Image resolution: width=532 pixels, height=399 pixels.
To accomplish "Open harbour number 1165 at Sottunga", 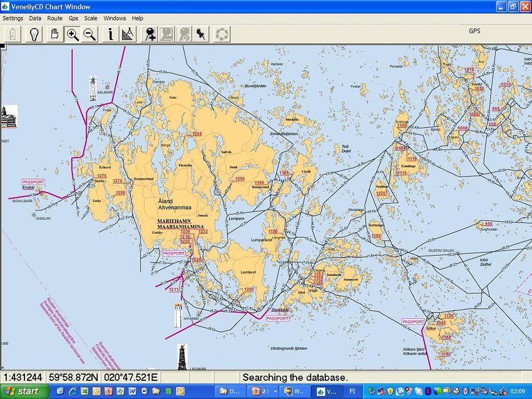I will (376, 236).
